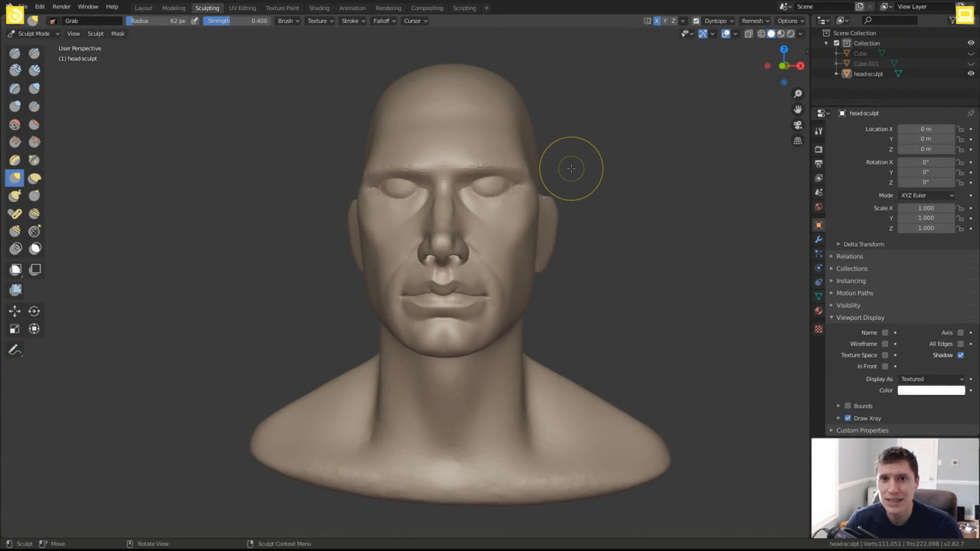This screenshot has height=551, width=980.
Task: Select the Annotate tool at toolbar bottom
Action: coord(15,350)
